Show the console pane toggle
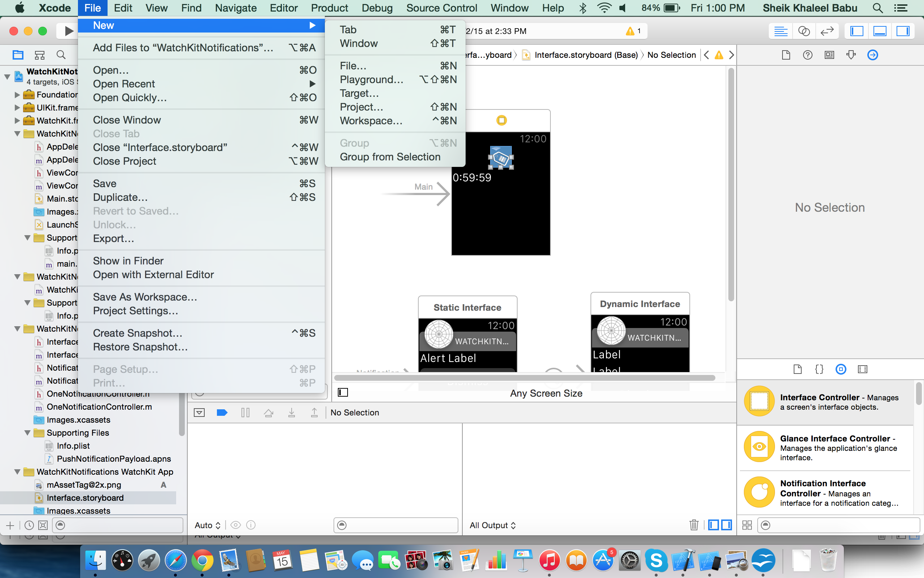Image resolution: width=924 pixels, height=578 pixels. pos(727,525)
